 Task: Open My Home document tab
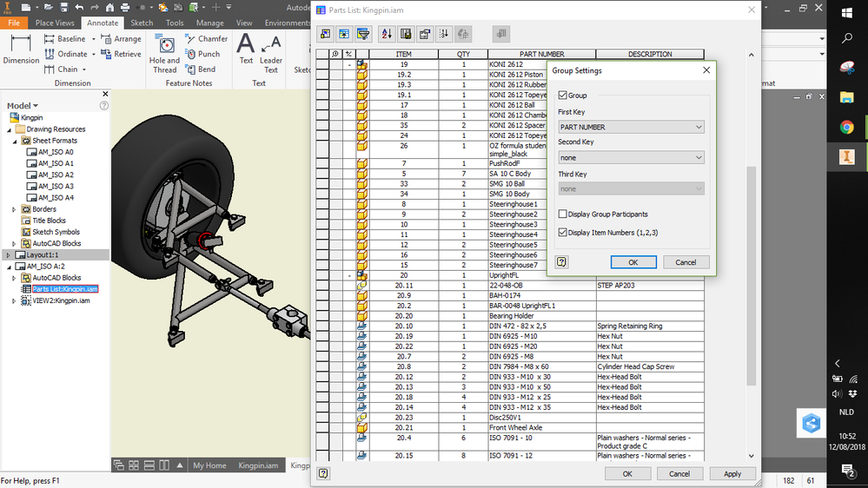209,465
